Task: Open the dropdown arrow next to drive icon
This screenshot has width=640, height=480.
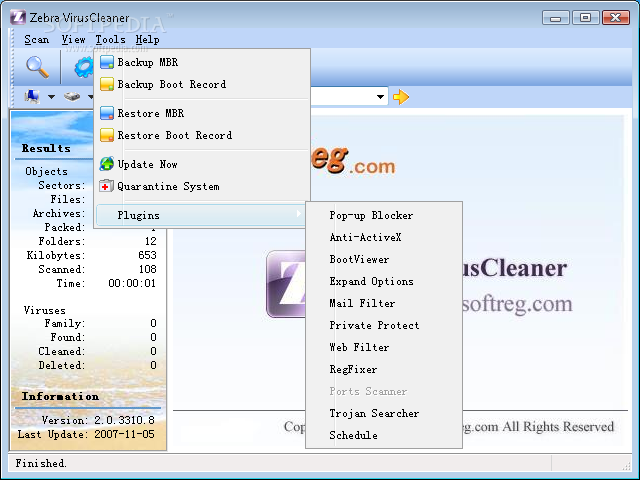Action: [91, 97]
